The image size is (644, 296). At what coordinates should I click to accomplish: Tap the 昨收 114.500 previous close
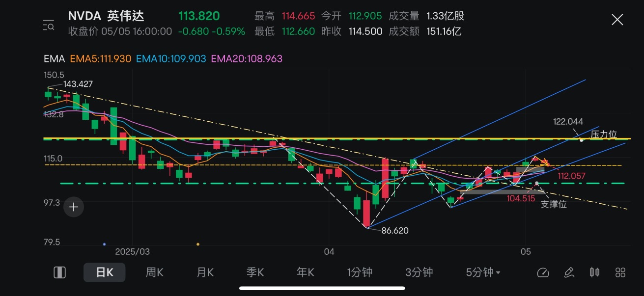click(352, 31)
